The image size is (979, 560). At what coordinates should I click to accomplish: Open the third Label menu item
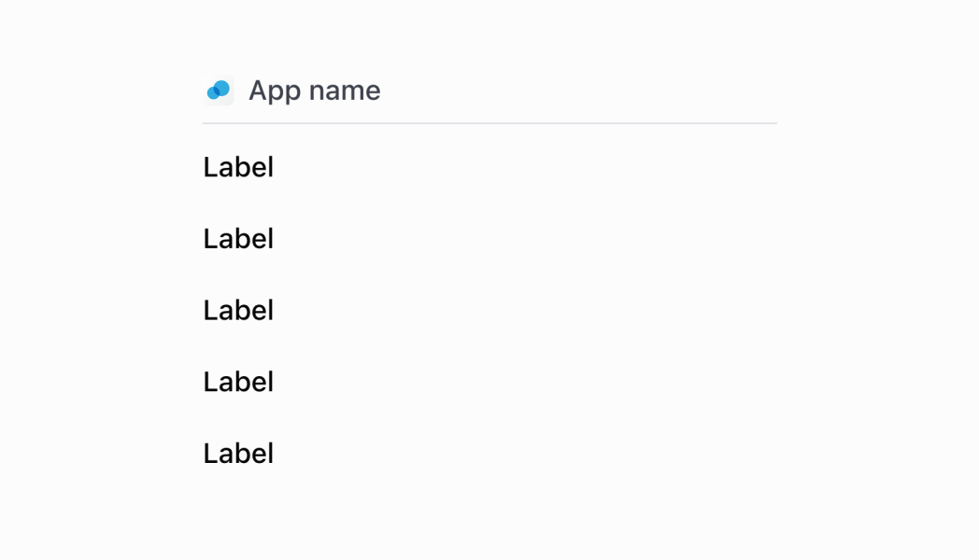pos(238,311)
